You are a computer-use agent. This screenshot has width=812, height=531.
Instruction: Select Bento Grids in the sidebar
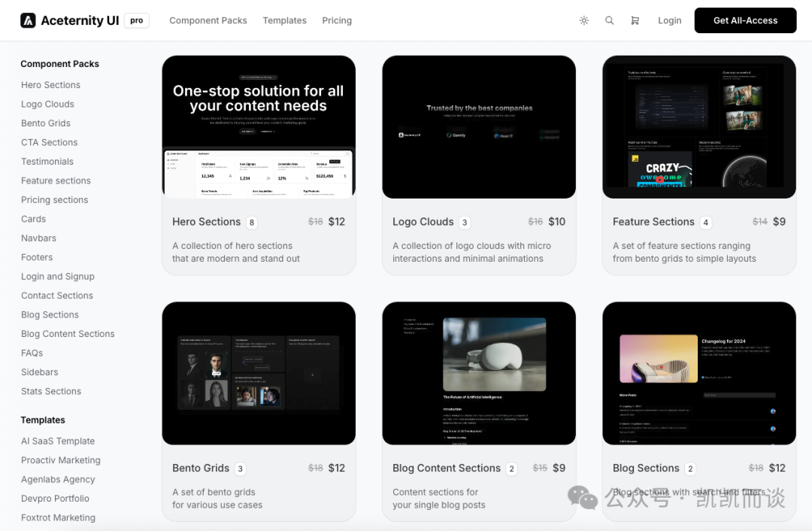46,123
